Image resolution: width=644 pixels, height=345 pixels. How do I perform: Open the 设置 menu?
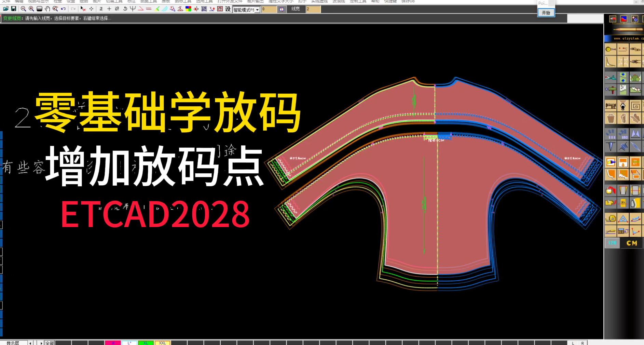pyautogui.click(x=71, y=1)
